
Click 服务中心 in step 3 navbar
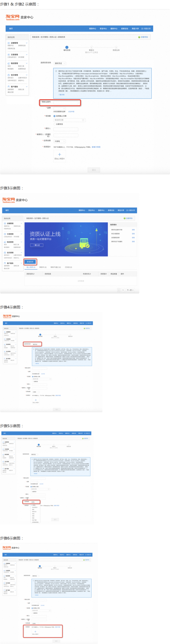pyautogui.click(x=101, y=210)
